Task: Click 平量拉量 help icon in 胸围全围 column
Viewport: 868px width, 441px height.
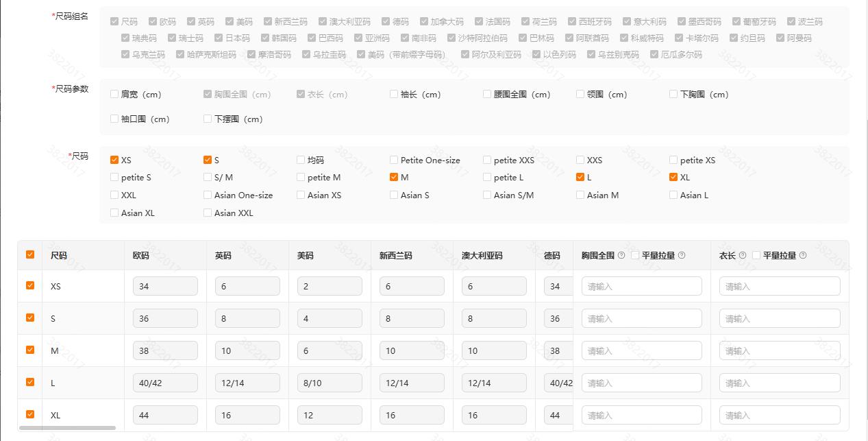Action: point(682,255)
